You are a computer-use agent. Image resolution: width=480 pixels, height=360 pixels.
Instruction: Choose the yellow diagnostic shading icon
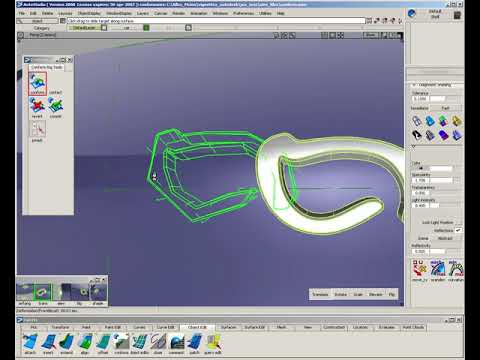(456, 121)
